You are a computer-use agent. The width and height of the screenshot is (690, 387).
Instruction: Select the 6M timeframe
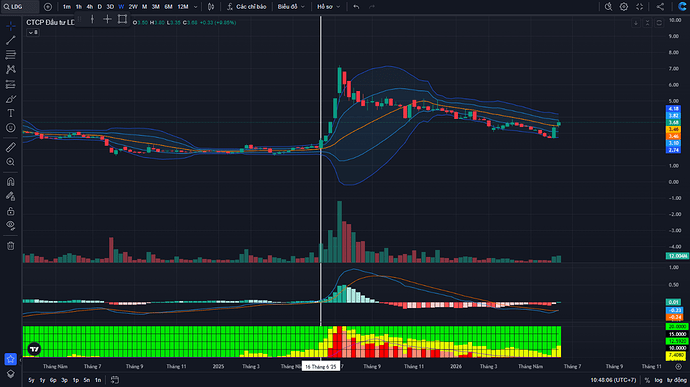point(169,7)
